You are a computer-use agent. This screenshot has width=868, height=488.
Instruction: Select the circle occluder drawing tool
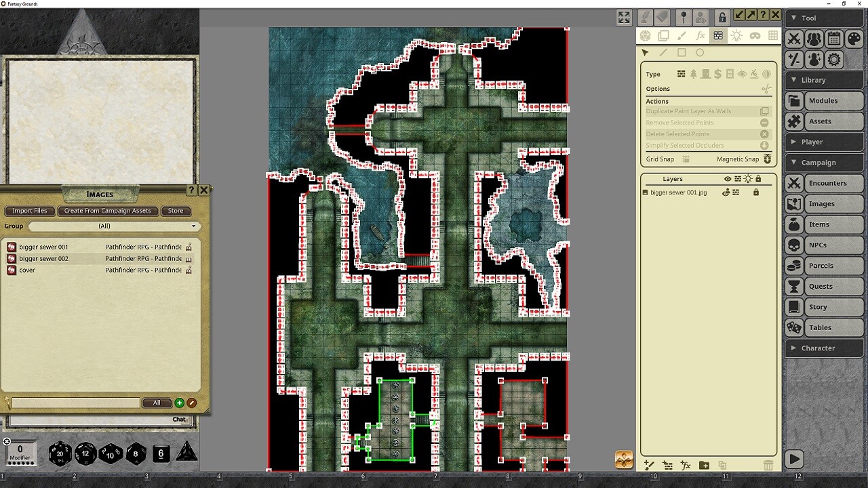point(700,52)
